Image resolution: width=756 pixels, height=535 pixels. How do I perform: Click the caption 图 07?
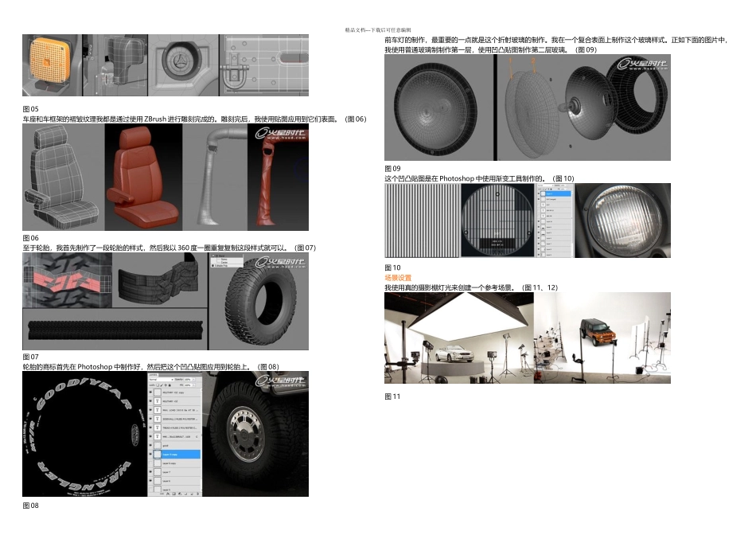30,357
